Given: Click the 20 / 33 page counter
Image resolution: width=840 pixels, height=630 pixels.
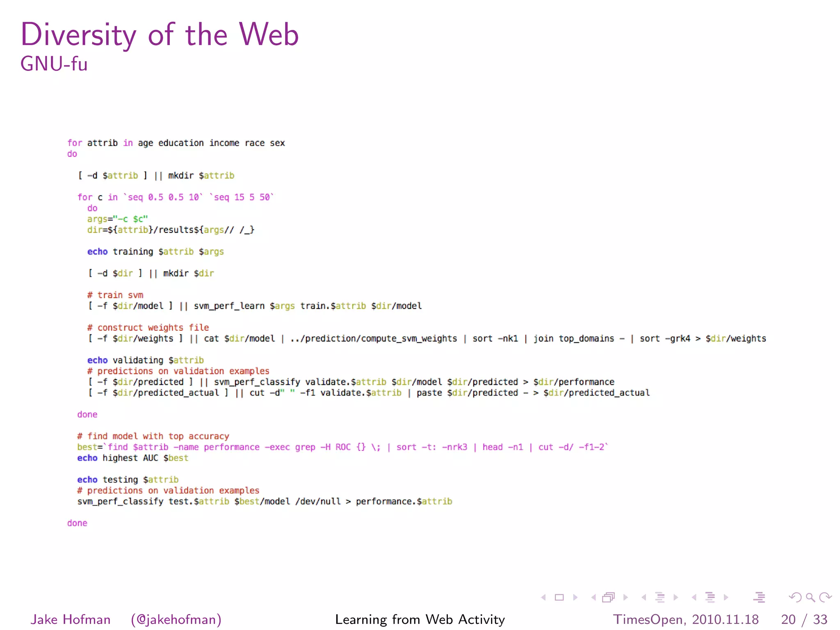Looking at the screenshot, I should click(x=804, y=619).
